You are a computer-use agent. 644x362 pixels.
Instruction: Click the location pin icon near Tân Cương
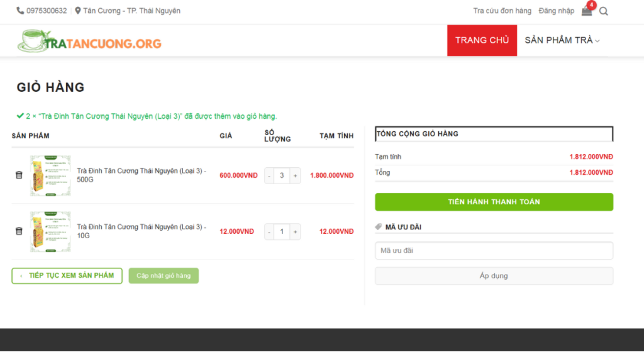[77, 11]
